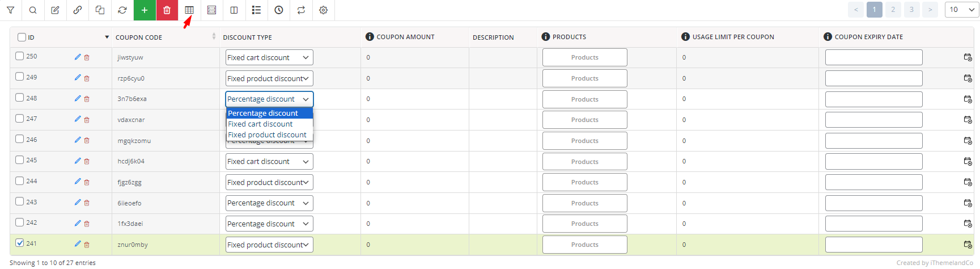This screenshot has height=269, width=980.
Task: Open discount type dropdown for jiwstyuw
Action: (269, 57)
